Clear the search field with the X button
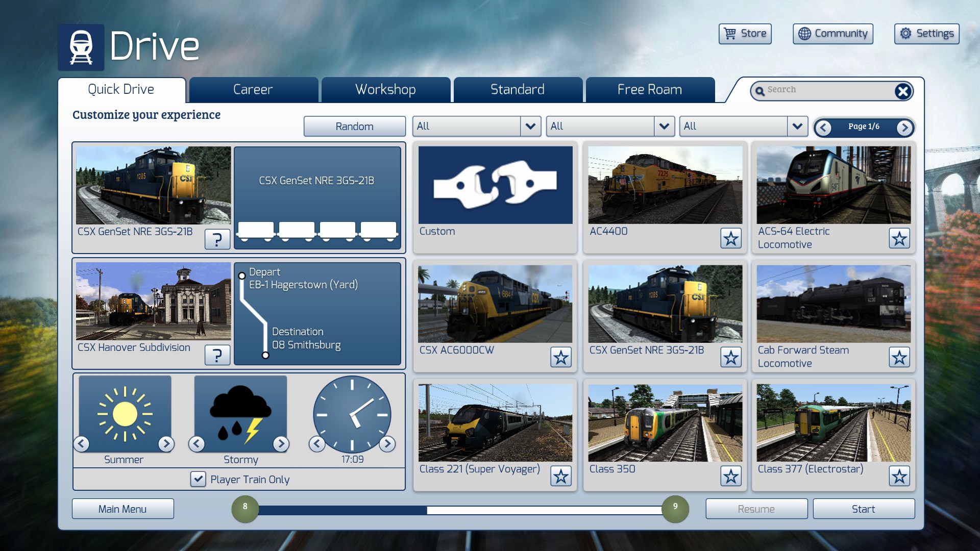This screenshot has width=980, height=551. (x=902, y=91)
